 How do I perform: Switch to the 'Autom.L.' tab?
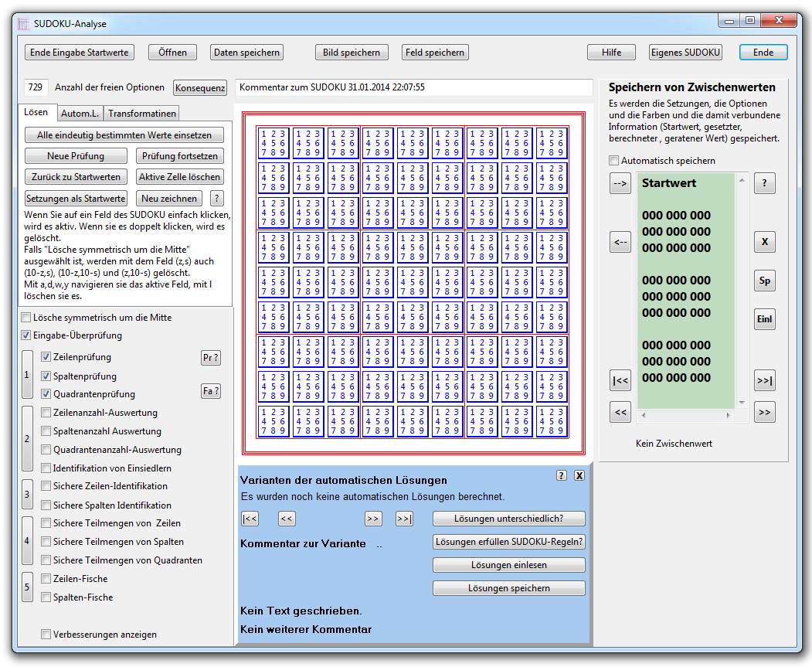click(80, 114)
